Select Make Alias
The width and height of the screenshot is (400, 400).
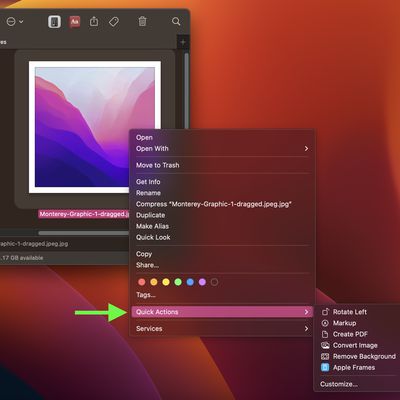pos(222,226)
